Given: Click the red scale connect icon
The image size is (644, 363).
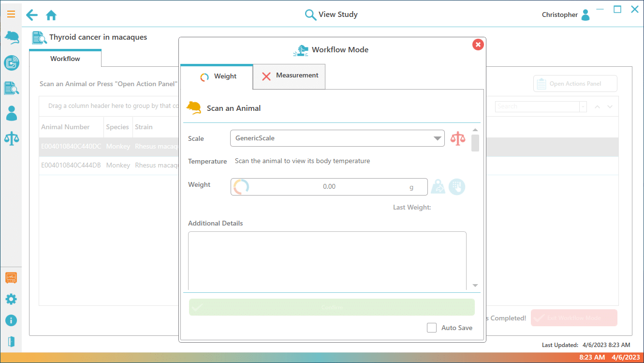Looking at the screenshot, I should (x=457, y=138).
